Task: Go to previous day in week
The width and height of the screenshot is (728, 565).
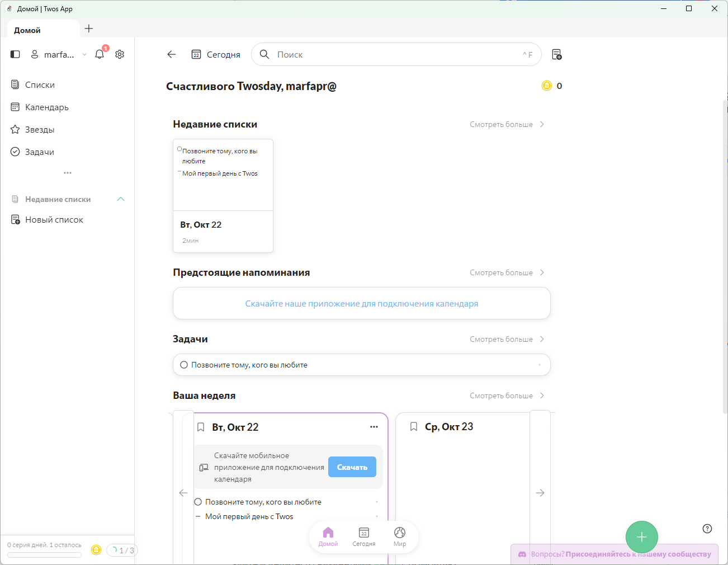Action: (x=183, y=493)
